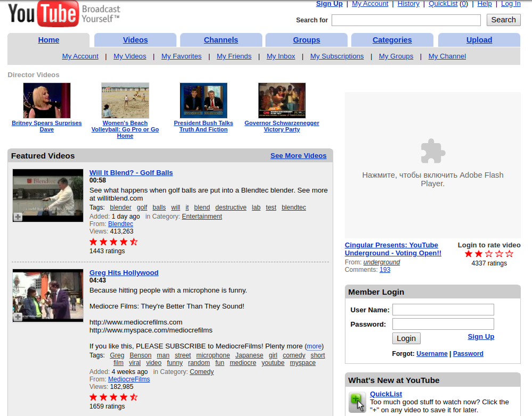The width and height of the screenshot is (532, 416).
Task: Click the Forgot Username link
Action: [x=432, y=354]
